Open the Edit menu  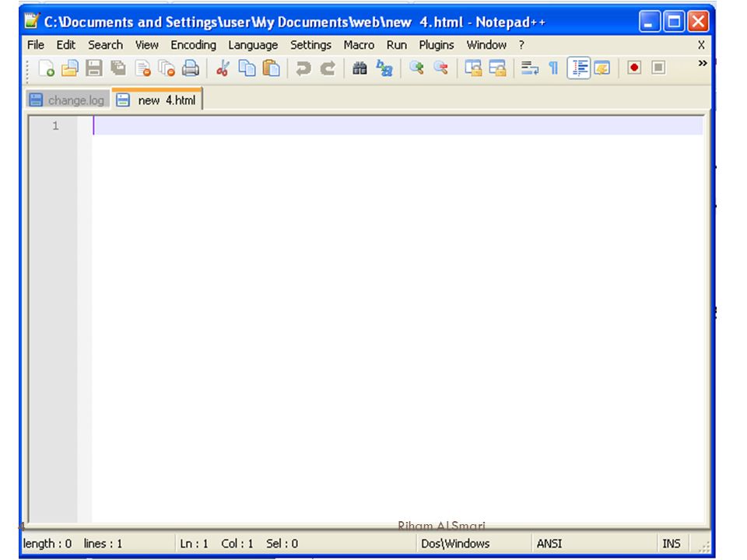coord(65,45)
